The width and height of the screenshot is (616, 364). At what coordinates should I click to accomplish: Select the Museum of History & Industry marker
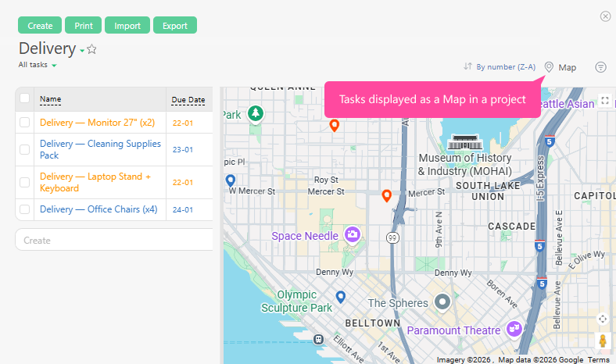click(x=464, y=143)
